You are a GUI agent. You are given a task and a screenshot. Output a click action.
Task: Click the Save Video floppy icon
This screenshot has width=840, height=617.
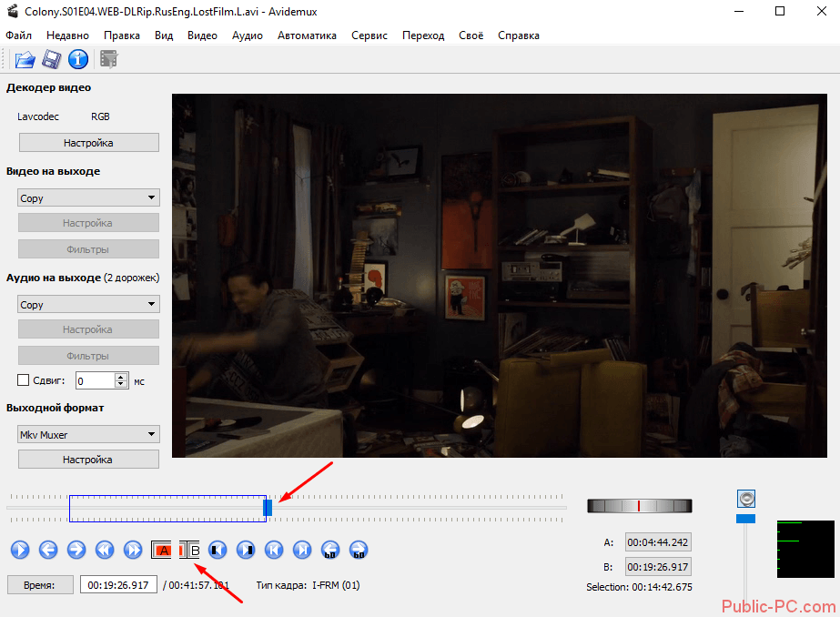click(52, 60)
